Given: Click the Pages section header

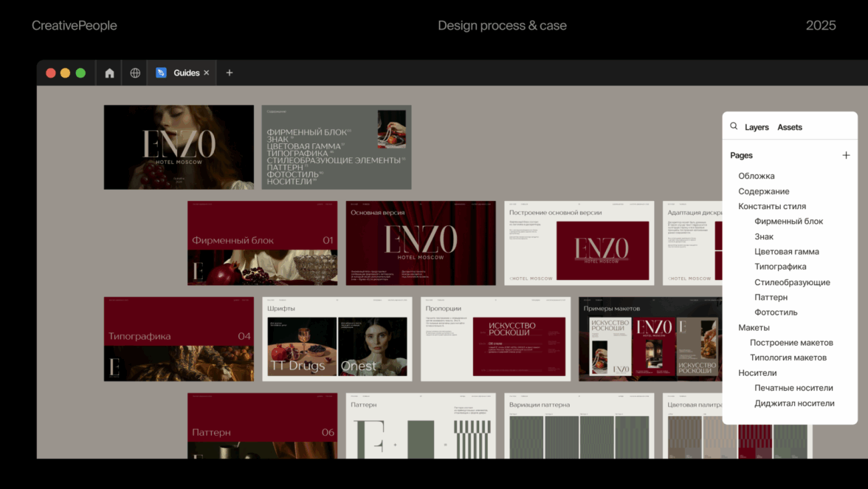Looking at the screenshot, I should pos(741,156).
